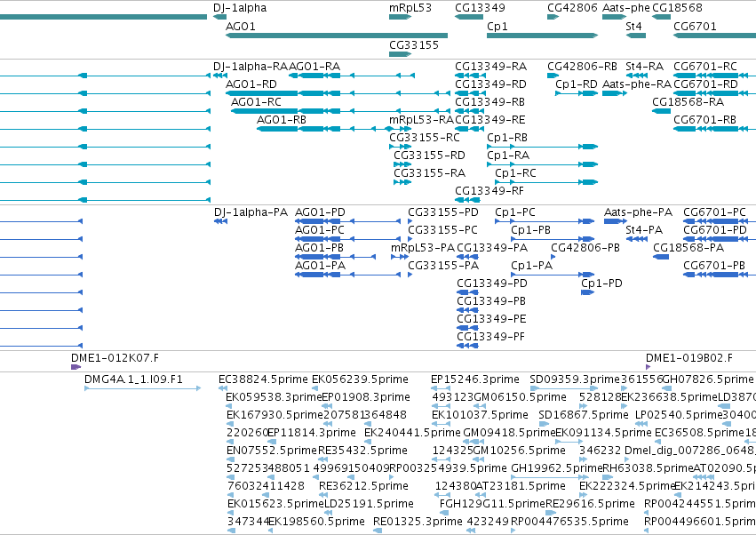The image size is (756, 535).
Task: Select transcript AGO1-RD
Action: (x=251, y=84)
